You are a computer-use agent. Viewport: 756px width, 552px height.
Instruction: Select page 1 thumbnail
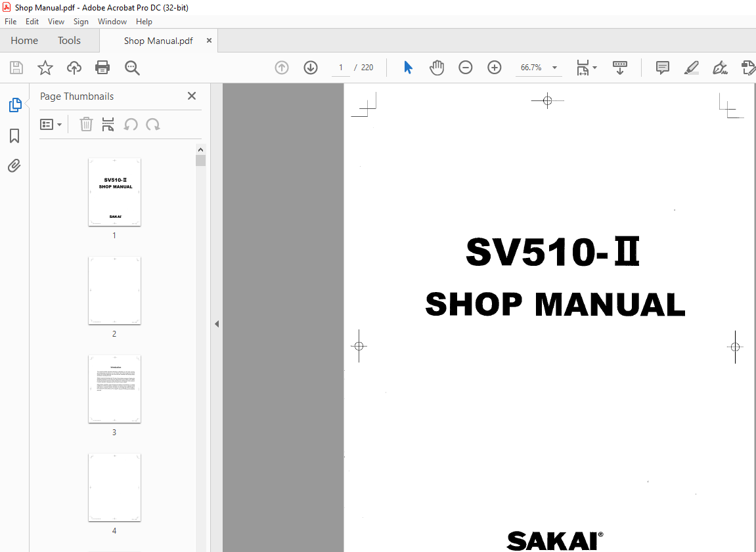tap(114, 192)
